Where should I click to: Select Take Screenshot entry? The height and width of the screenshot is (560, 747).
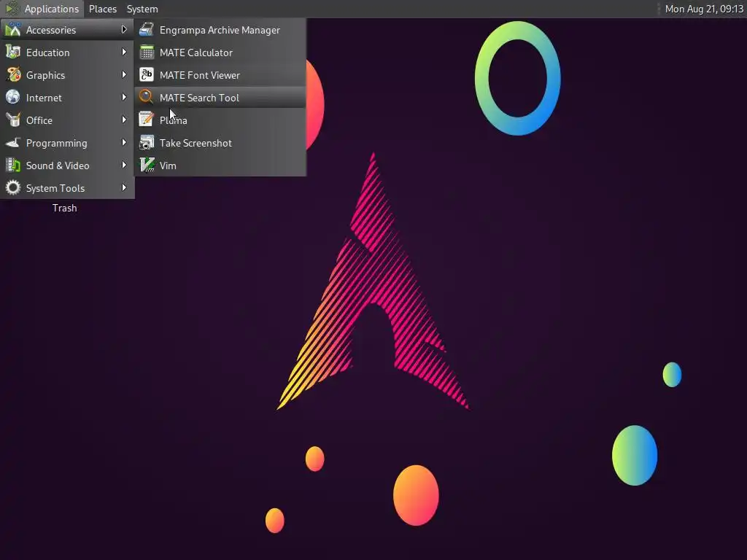tap(220, 143)
